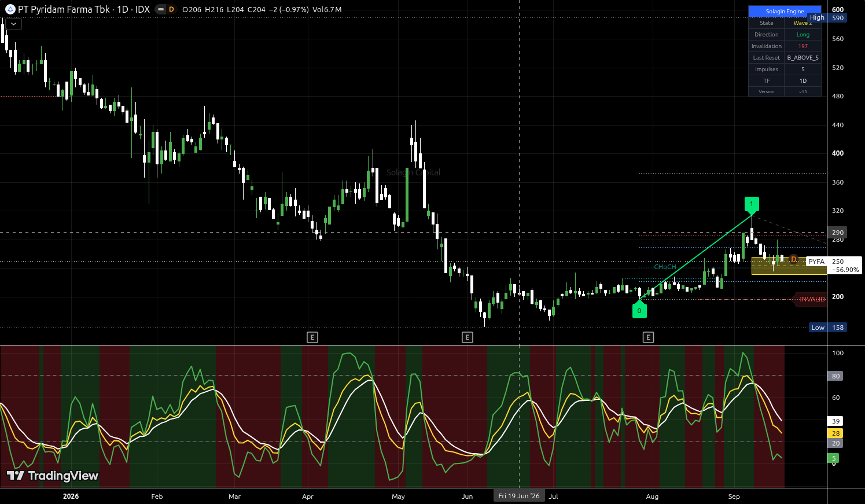This screenshot has height=504, width=865.
Task: Click the gray oscillator 20 level label
Action: (835, 443)
